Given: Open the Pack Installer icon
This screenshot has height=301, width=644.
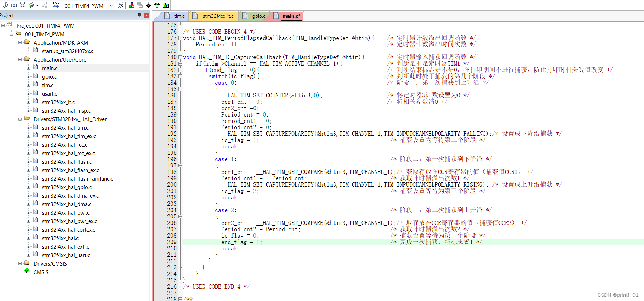Looking at the screenshot, I should (166, 5).
